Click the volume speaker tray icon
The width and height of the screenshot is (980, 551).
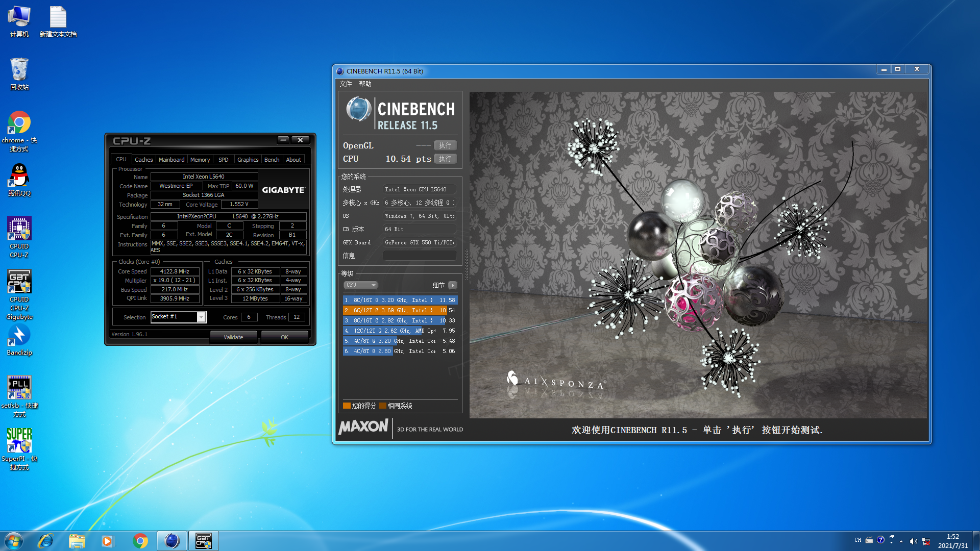(x=913, y=541)
